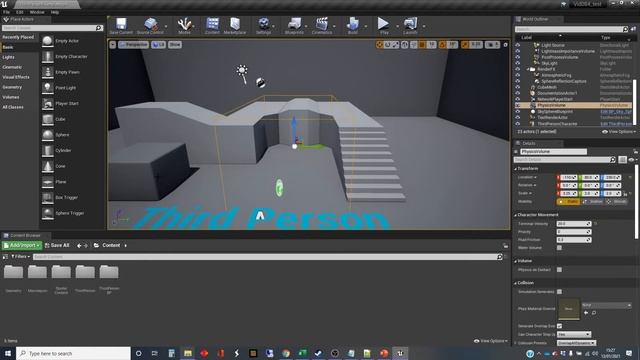This screenshot has width=640, height=360.
Task: Open the Content browser toolbar icon
Action: click(x=212, y=25)
